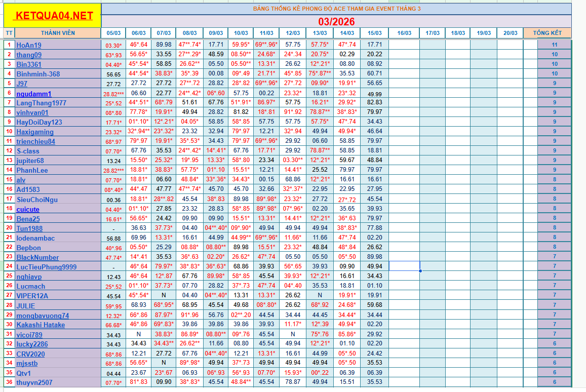This screenshot has height=392, width=586.
Task: Open member link BlackNumber
Action: pyautogui.click(x=37, y=257)
